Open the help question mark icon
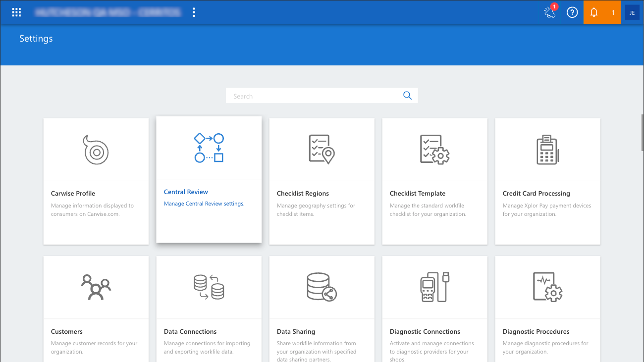Viewport: 644px width, 362px height. [572, 13]
